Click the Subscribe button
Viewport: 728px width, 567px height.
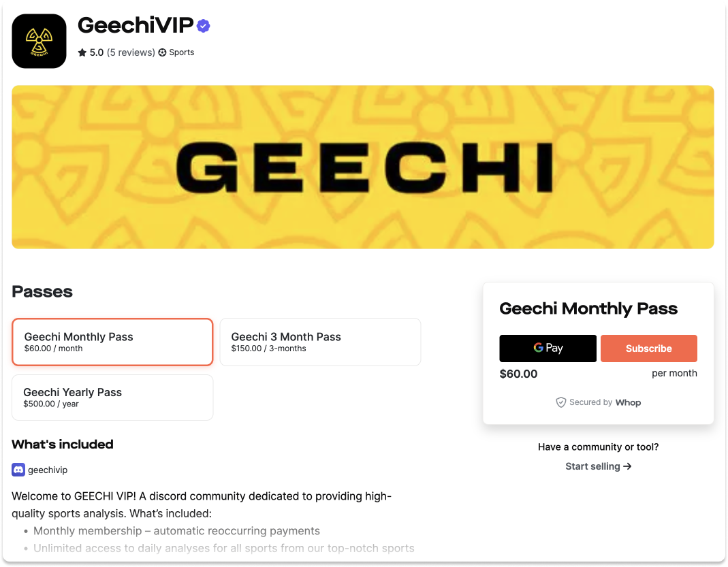pos(648,348)
